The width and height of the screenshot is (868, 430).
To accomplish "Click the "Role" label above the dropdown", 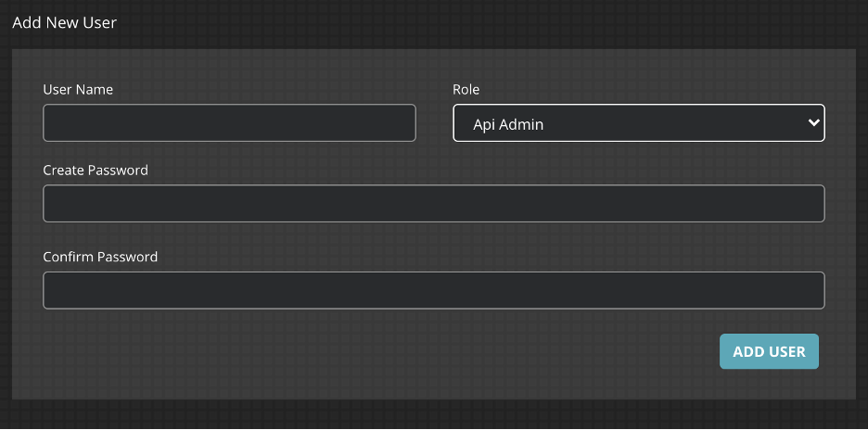I will [x=466, y=90].
